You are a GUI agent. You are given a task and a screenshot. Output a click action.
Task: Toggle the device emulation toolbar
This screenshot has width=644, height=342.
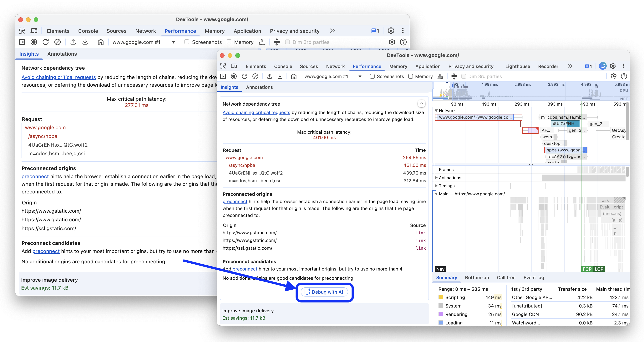click(x=234, y=66)
